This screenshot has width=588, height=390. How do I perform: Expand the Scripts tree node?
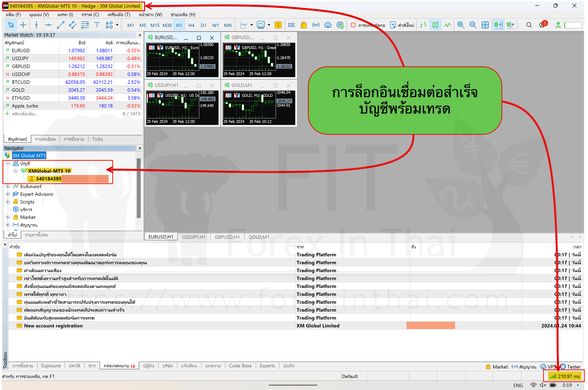(8, 202)
